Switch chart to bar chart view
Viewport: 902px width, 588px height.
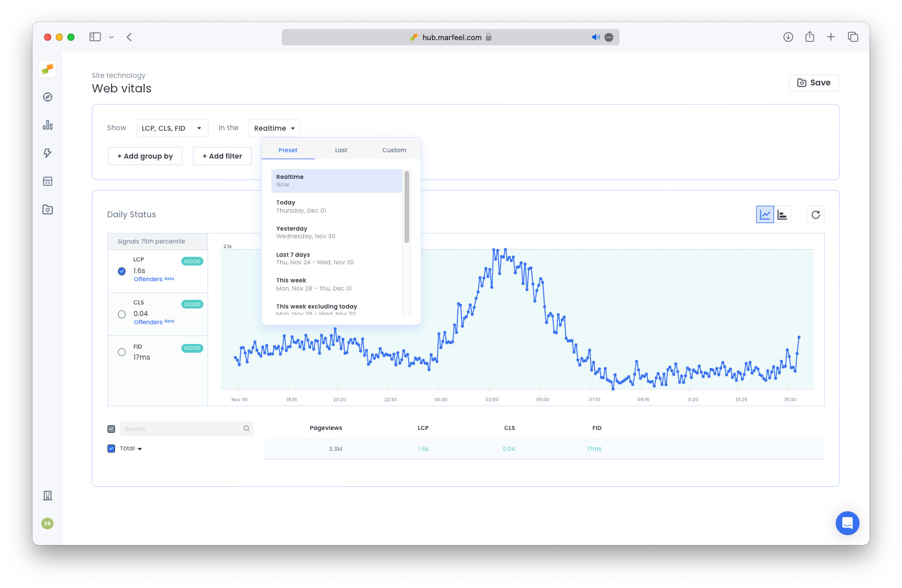782,214
